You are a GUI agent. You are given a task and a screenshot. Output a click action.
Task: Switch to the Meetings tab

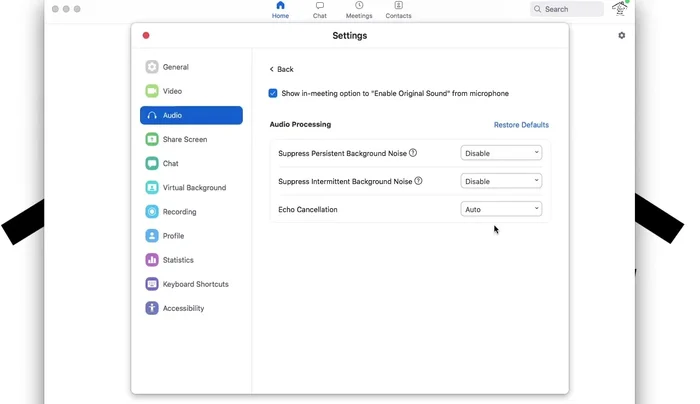point(359,10)
